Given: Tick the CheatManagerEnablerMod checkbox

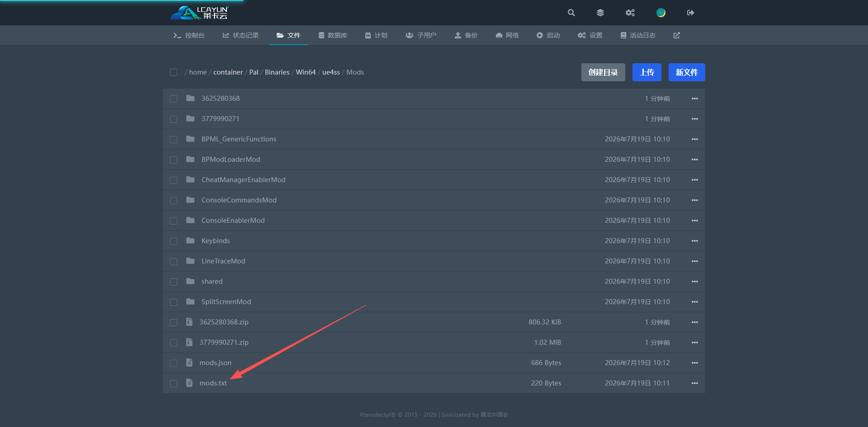Looking at the screenshot, I should tap(174, 180).
